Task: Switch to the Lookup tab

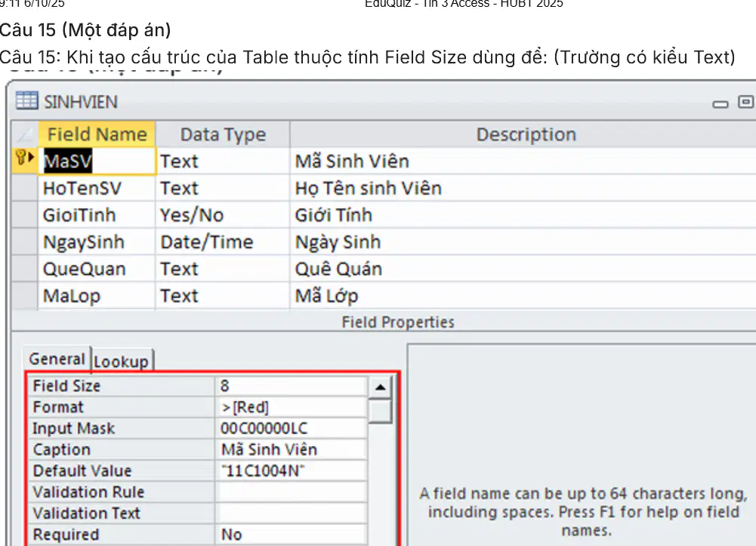Action: pyautogui.click(x=122, y=361)
